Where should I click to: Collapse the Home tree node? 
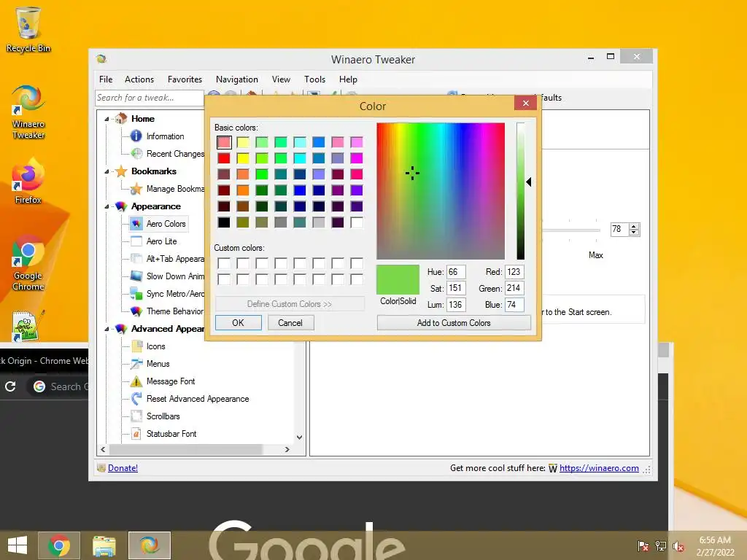107,119
